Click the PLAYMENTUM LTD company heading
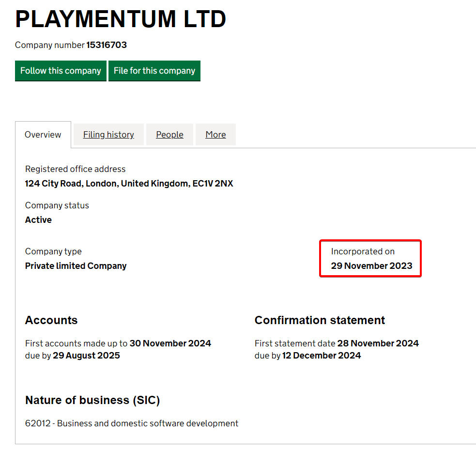This screenshot has width=476, height=452. click(x=121, y=19)
